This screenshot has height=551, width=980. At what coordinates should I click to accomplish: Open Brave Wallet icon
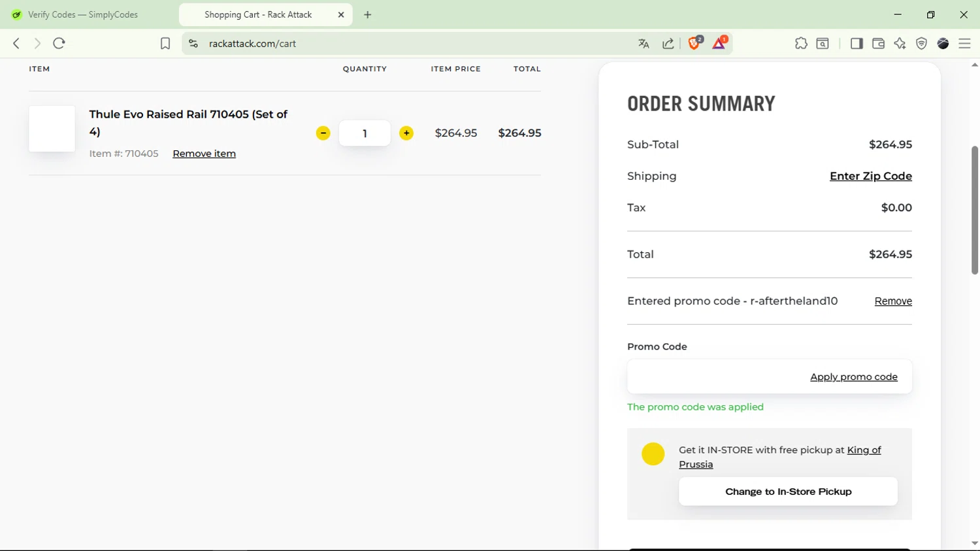(878, 43)
